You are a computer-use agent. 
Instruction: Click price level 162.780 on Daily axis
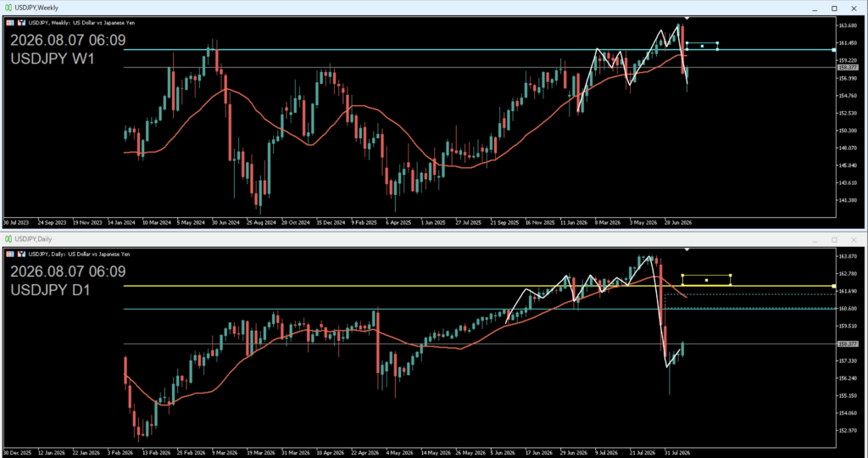(x=848, y=274)
